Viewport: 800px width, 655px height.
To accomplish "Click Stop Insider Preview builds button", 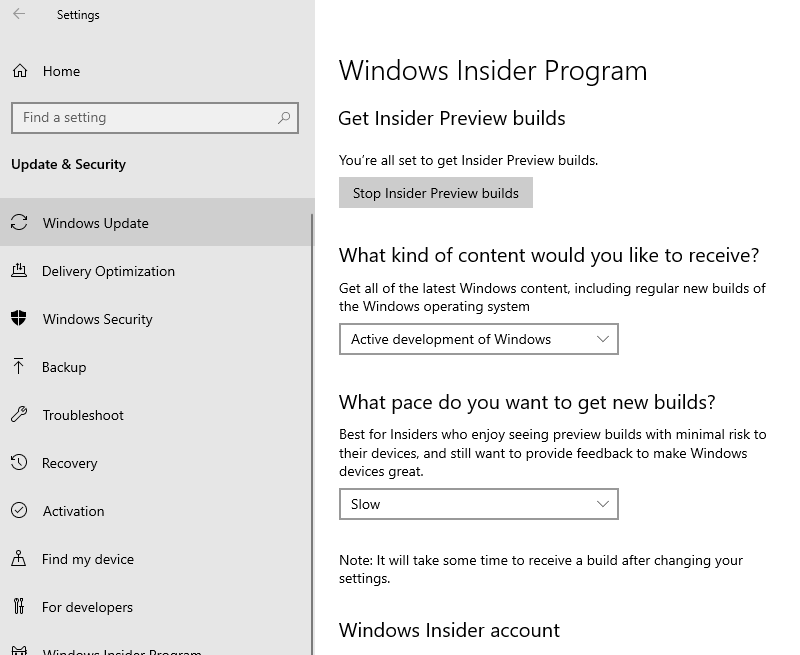I will [436, 193].
